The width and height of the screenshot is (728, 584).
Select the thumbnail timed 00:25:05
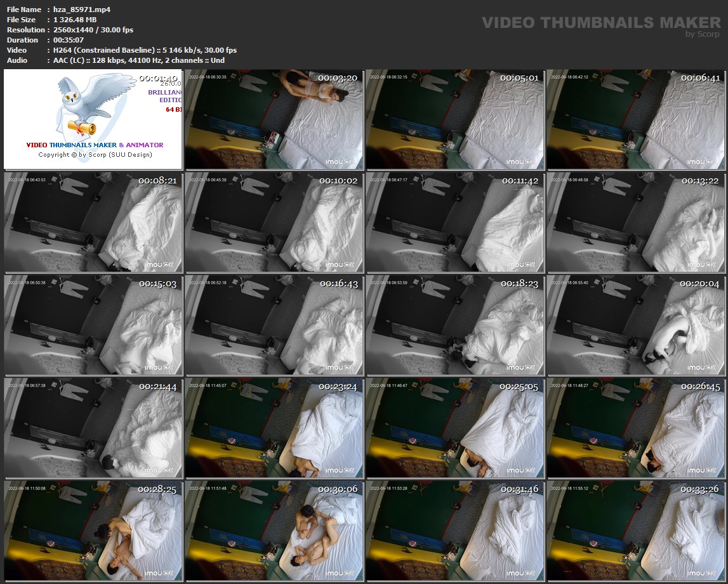pos(455,428)
